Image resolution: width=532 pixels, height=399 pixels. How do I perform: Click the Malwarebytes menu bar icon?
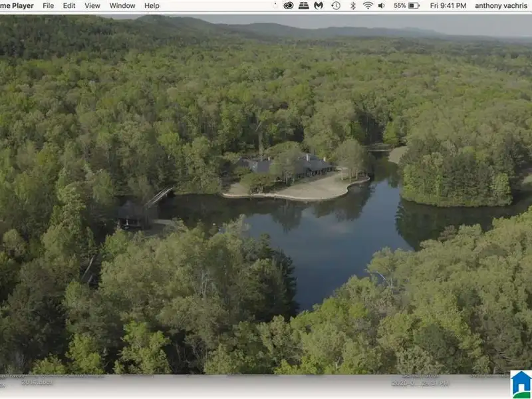point(319,5)
